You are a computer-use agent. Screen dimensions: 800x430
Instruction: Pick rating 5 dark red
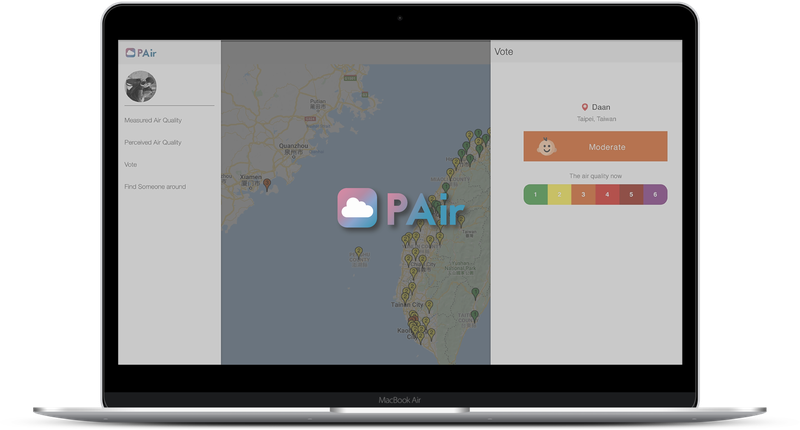click(x=631, y=194)
